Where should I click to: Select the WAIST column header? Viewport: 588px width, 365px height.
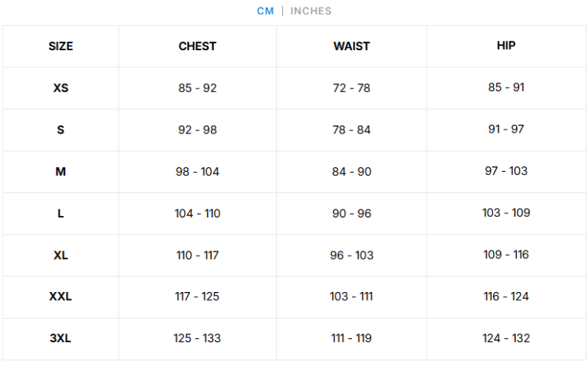(351, 46)
